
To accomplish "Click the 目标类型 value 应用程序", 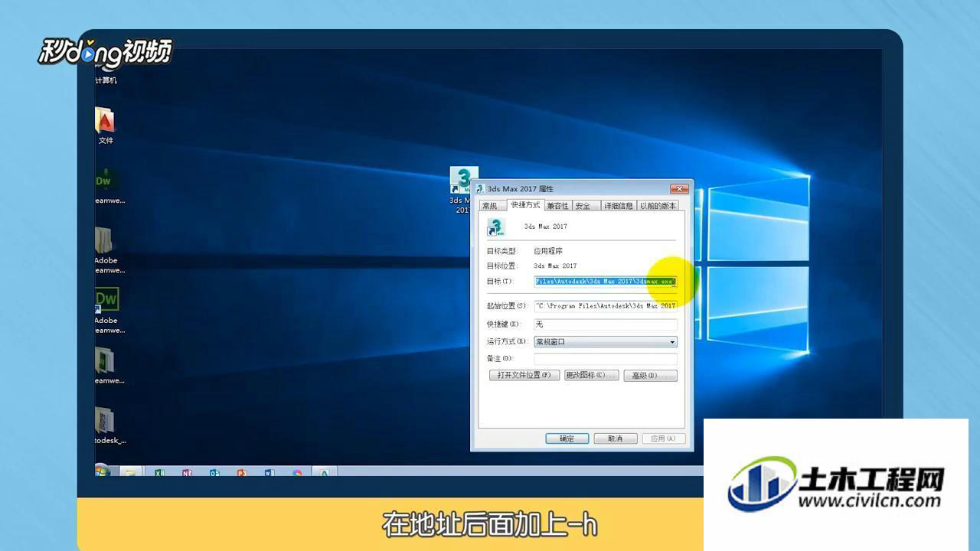I will 548,251.
